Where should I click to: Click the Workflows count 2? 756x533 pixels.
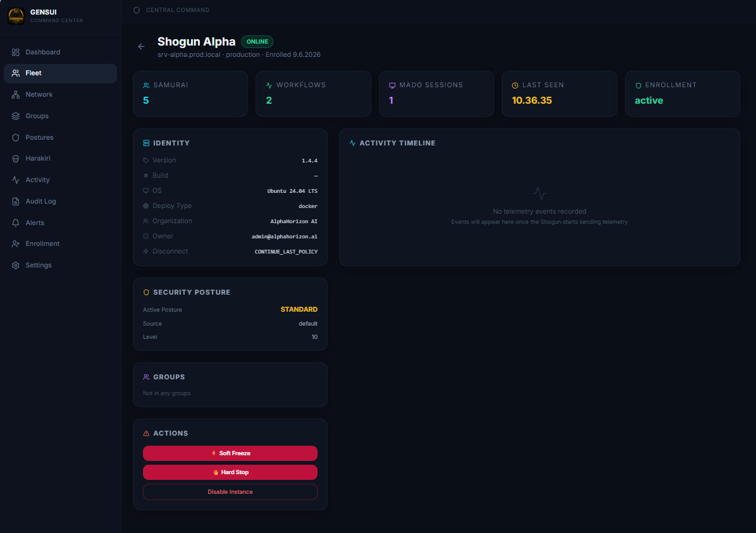tap(268, 101)
